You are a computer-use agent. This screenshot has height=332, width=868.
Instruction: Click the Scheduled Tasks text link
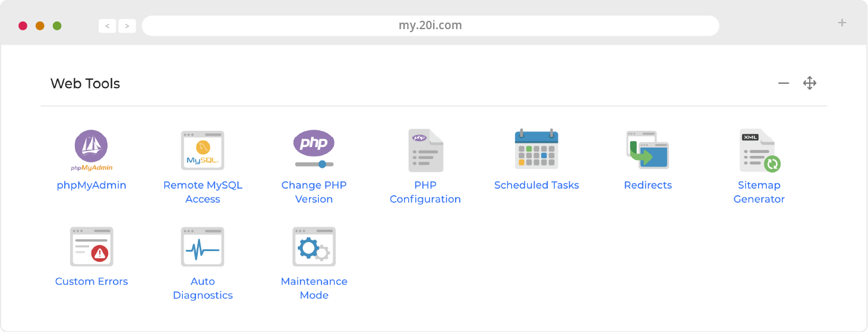(536, 185)
